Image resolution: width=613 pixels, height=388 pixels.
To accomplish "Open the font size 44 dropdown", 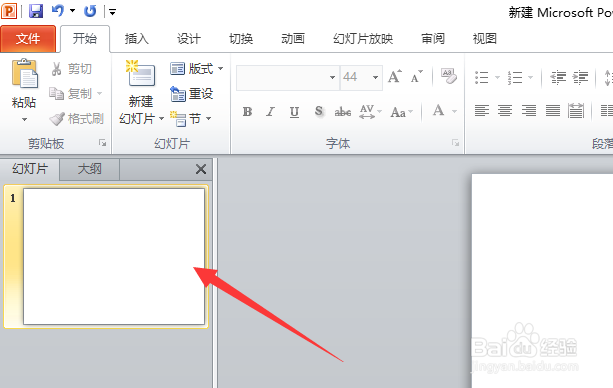I will tap(375, 77).
